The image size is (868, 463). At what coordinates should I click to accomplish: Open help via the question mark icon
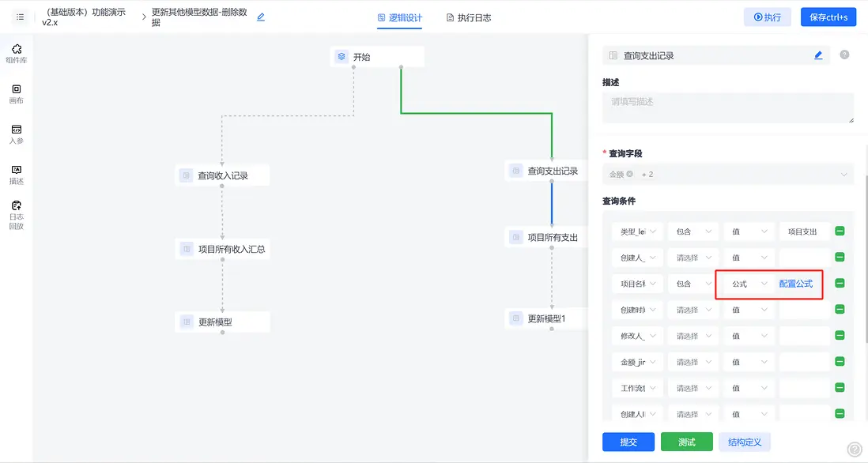tap(843, 55)
